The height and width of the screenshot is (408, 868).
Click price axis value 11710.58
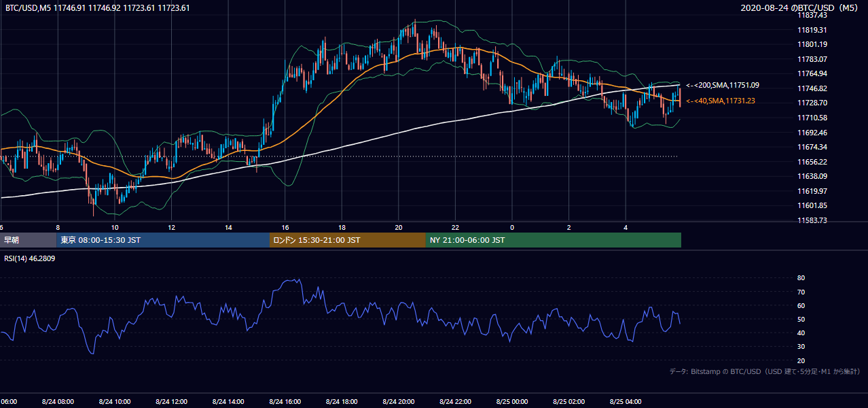pos(812,118)
